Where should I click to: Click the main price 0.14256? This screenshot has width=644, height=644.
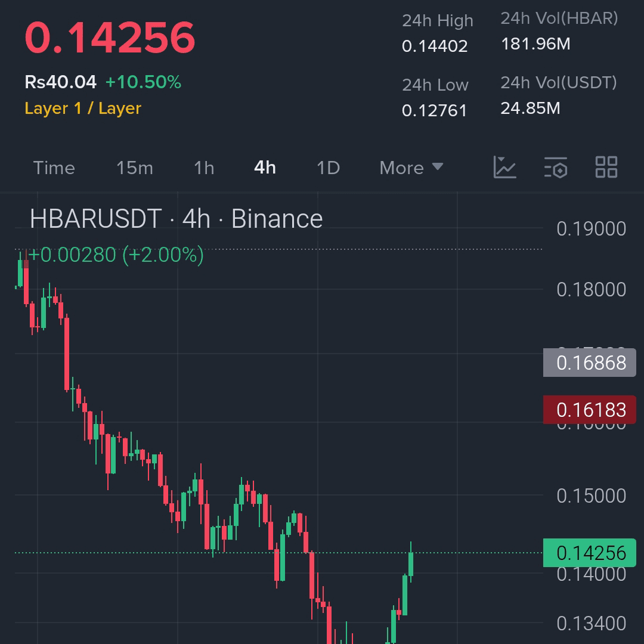click(x=110, y=38)
